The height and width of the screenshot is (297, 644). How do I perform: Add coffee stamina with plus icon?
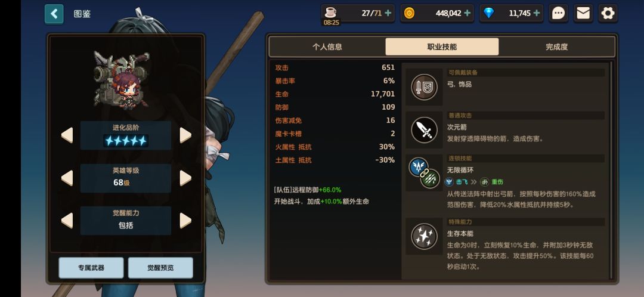[388, 13]
